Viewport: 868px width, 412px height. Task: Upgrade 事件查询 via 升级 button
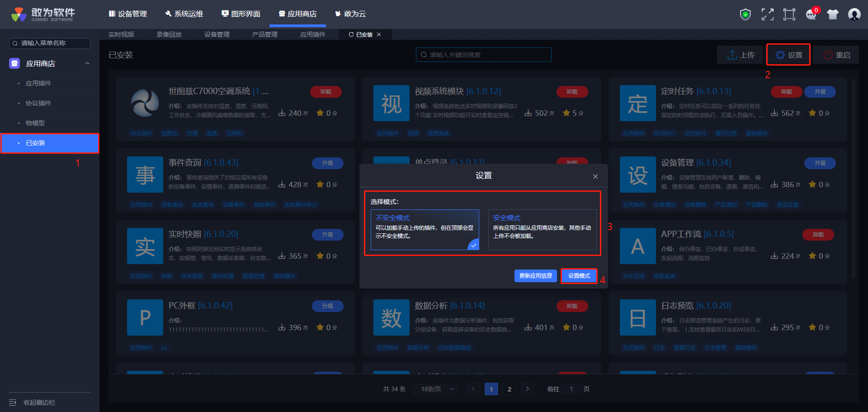(328, 163)
